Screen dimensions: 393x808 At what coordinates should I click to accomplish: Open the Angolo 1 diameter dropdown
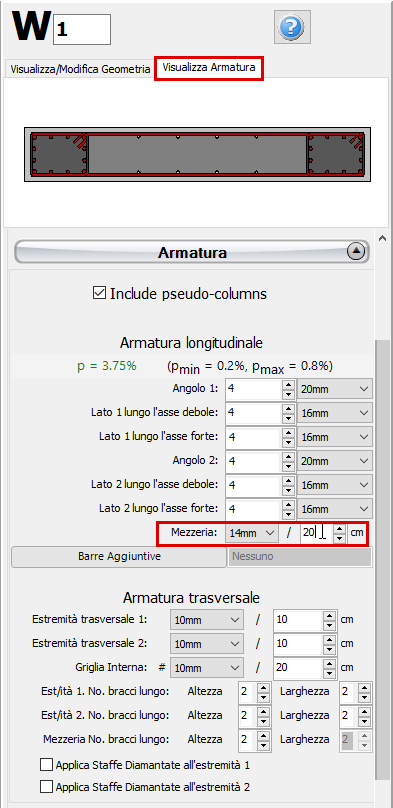335,389
